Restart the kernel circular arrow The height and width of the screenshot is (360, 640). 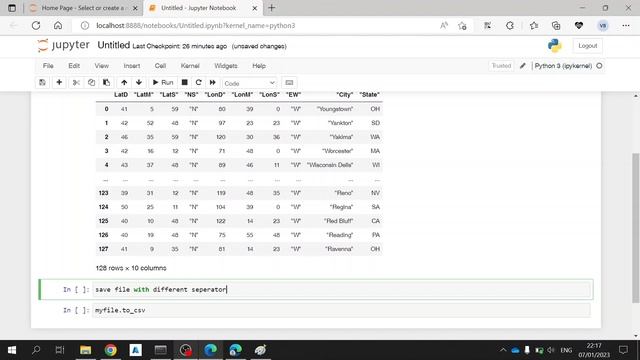[198, 82]
